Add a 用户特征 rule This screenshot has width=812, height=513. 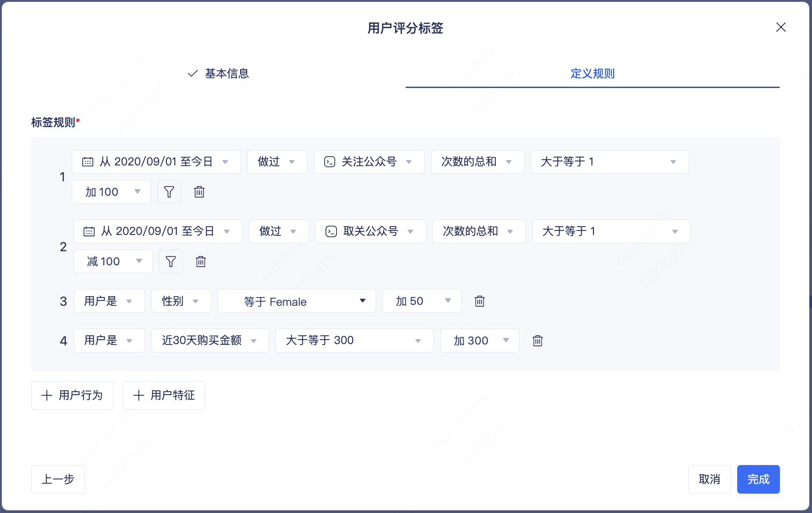pos(164,395)
